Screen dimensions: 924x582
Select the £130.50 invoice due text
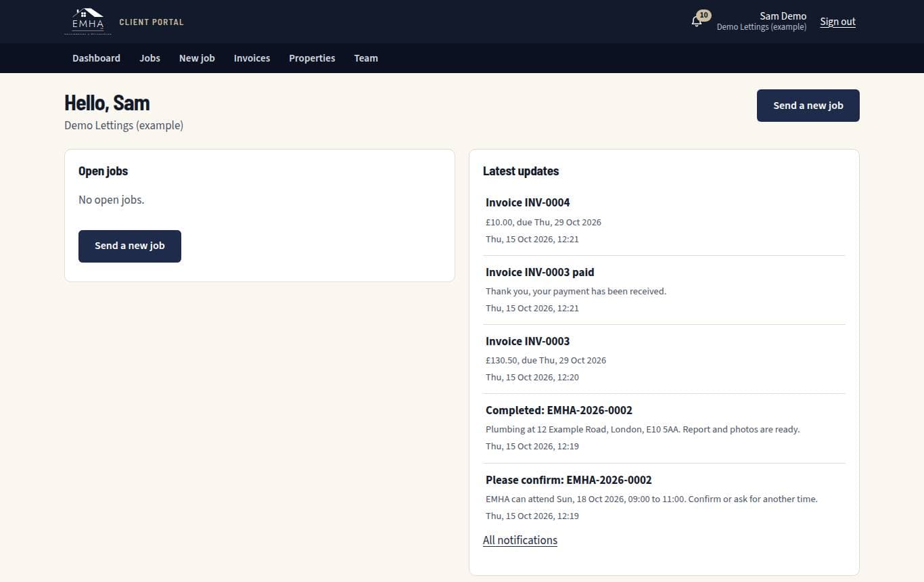546,360
